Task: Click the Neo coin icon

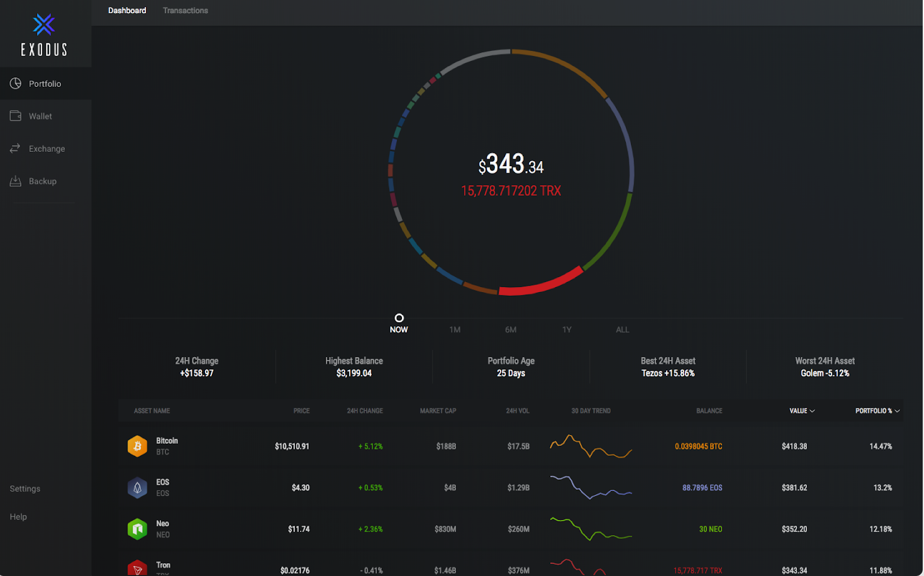Action: pos(137,529)
